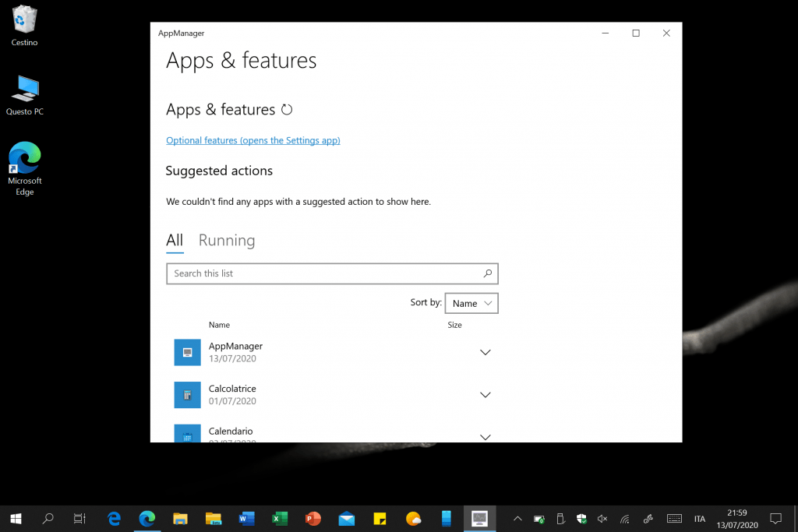
Task: Open Word from the taskbar
Action: (x=246, y=518)
